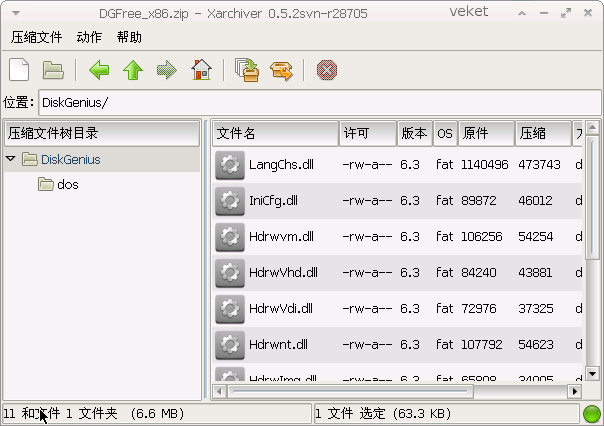The height and width of the screenshot is (426, 604).
Task: Click the original size 106256 cell
Action: pyautogui.click(x=482, y=236)
